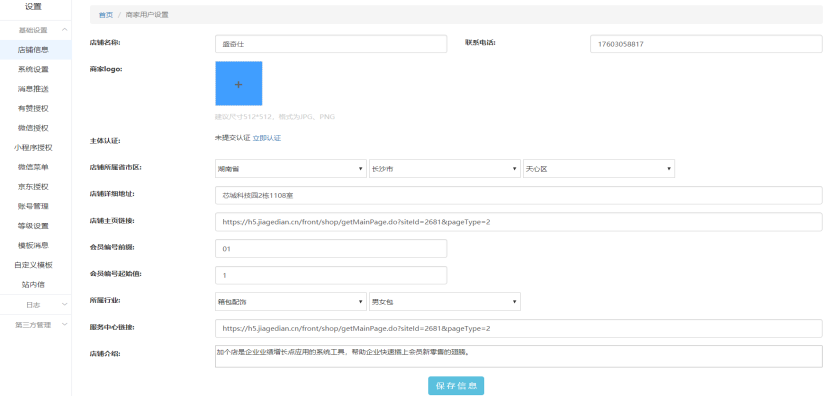Click the 未提交认证 status text
831x396 pixels.
click(233, 138)
